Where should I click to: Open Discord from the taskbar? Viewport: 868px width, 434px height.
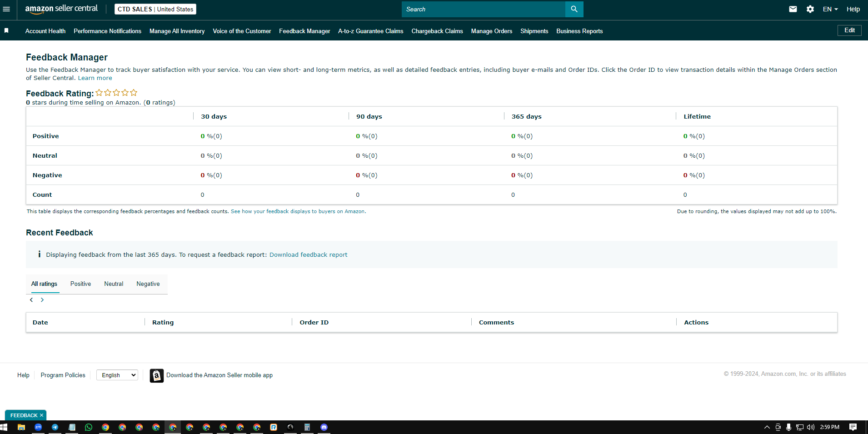click(324, 427)
